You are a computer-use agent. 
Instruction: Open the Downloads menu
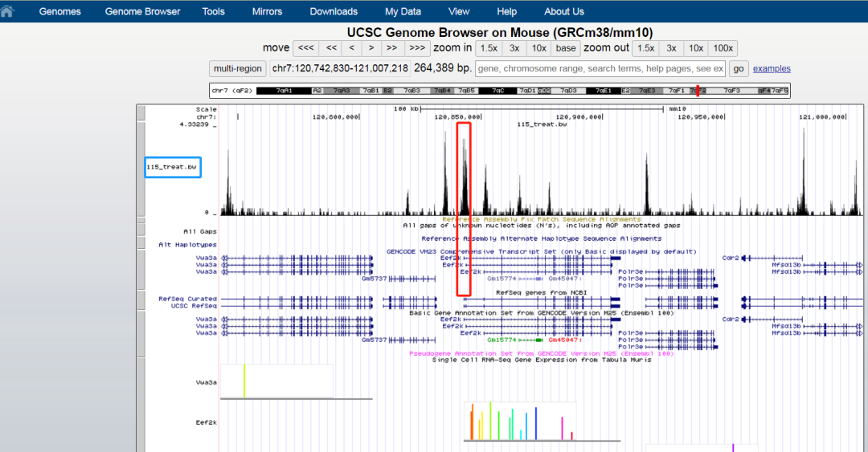pyautogui.click(x=334, y=11)
